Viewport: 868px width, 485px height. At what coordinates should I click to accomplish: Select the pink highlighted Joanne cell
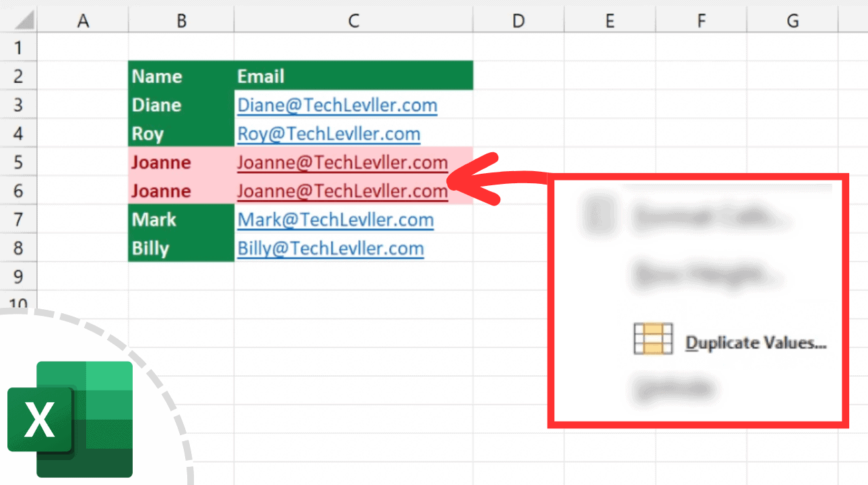(162, 162)
